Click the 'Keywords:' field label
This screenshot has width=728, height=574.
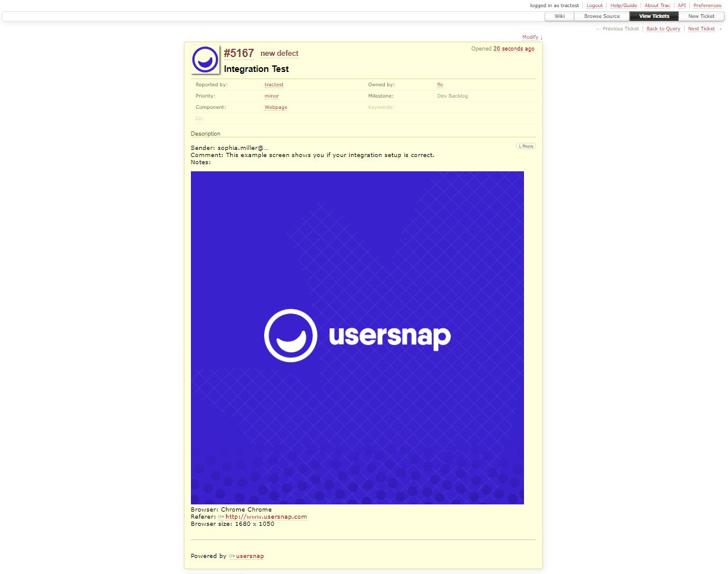point(381,107)
